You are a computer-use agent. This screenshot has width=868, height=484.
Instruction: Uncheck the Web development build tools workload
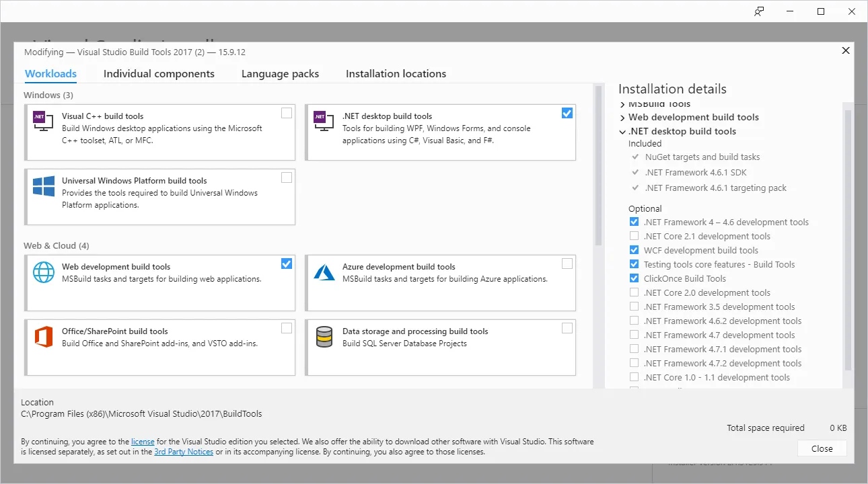pyautogui.click(x=287, y=264)
